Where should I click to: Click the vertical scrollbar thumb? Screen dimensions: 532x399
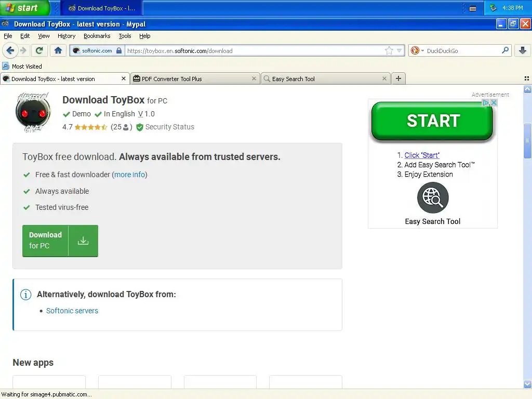pos(527,140)
